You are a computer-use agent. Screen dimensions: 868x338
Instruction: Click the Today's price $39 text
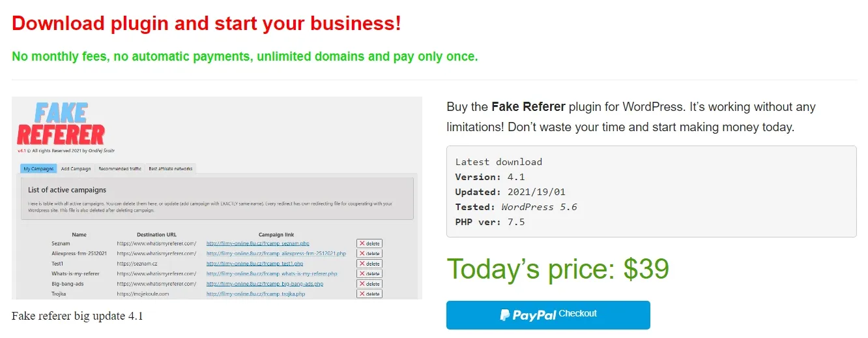tap(558, 269)
